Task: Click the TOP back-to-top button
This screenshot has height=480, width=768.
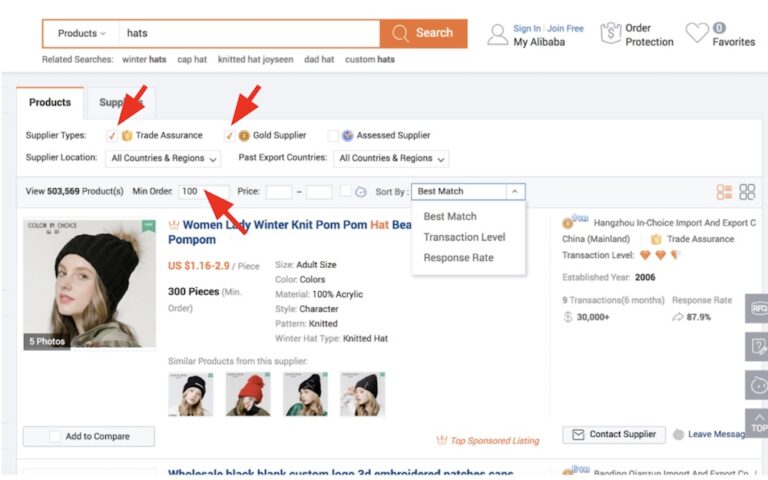Action: click(x=757, y=423)
